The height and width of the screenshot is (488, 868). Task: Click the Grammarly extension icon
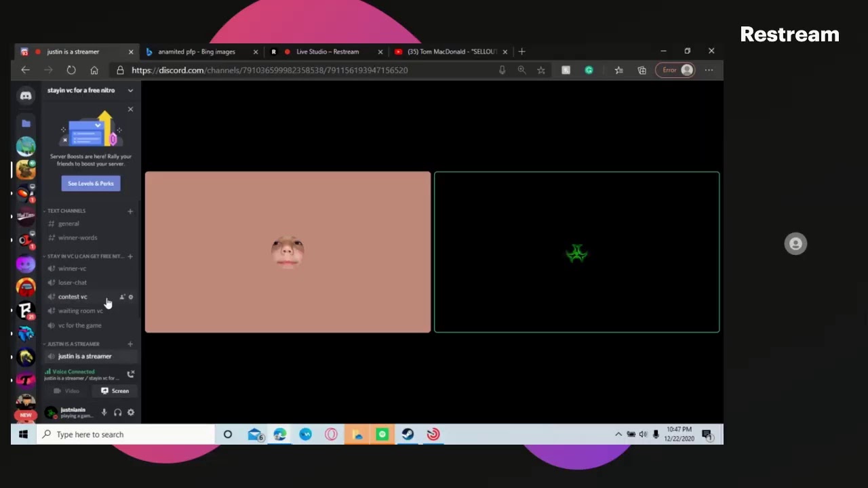(589, 70)
